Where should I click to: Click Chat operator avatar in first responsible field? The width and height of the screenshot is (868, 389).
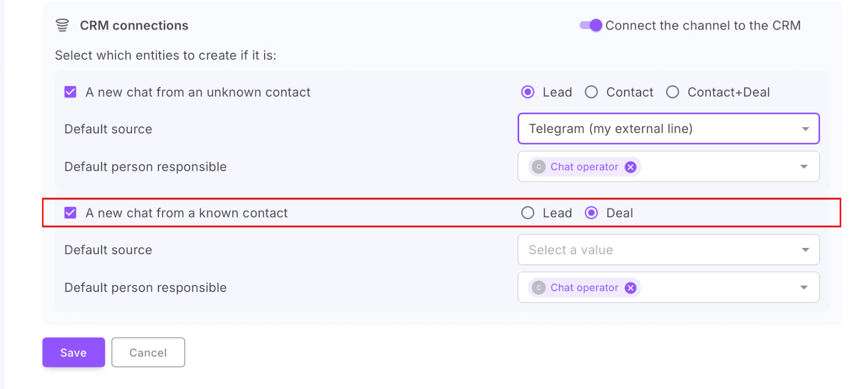point(539,167)
